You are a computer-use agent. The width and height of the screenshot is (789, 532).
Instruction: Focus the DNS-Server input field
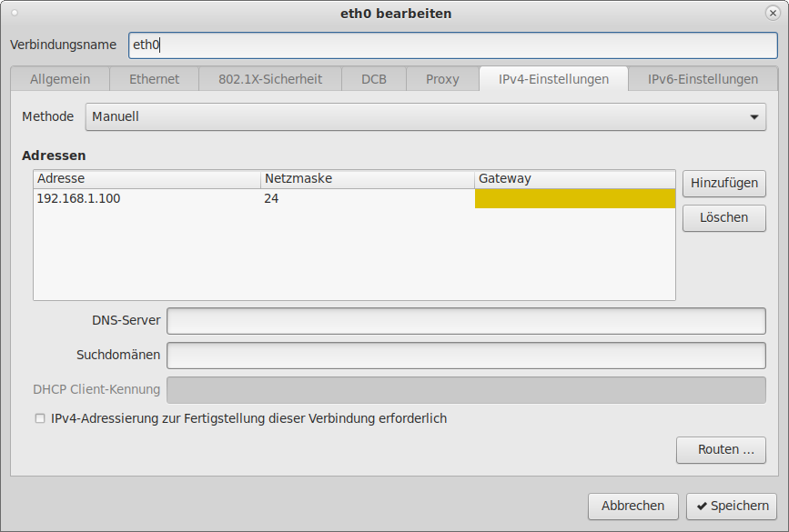[x=466, y=321]
